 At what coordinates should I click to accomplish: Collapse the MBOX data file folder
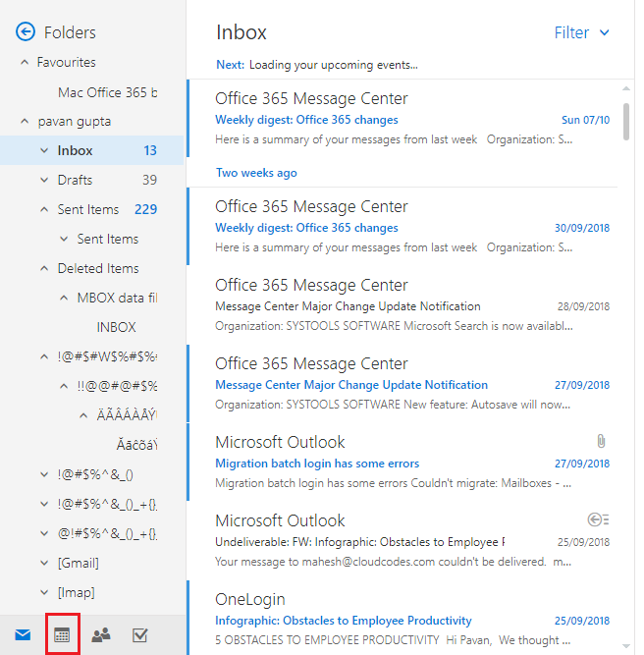click(64, 298)
